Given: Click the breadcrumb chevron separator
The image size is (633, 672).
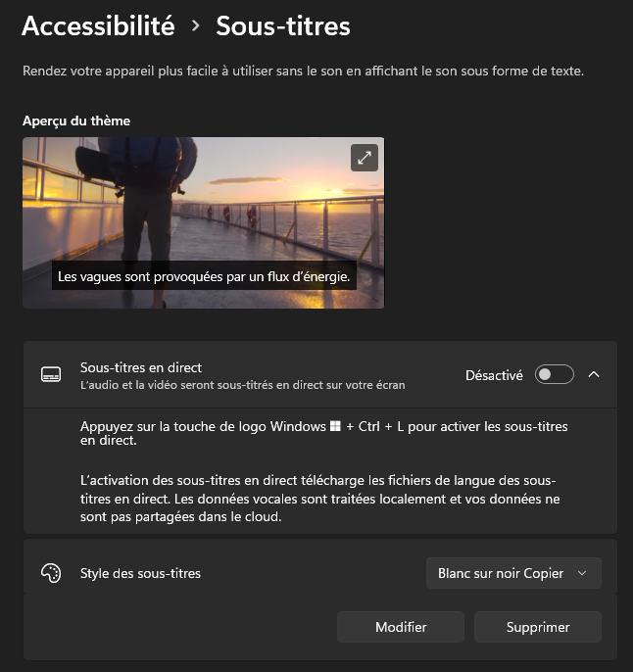Looking at the screenshot, I should (x=196, y=26).
